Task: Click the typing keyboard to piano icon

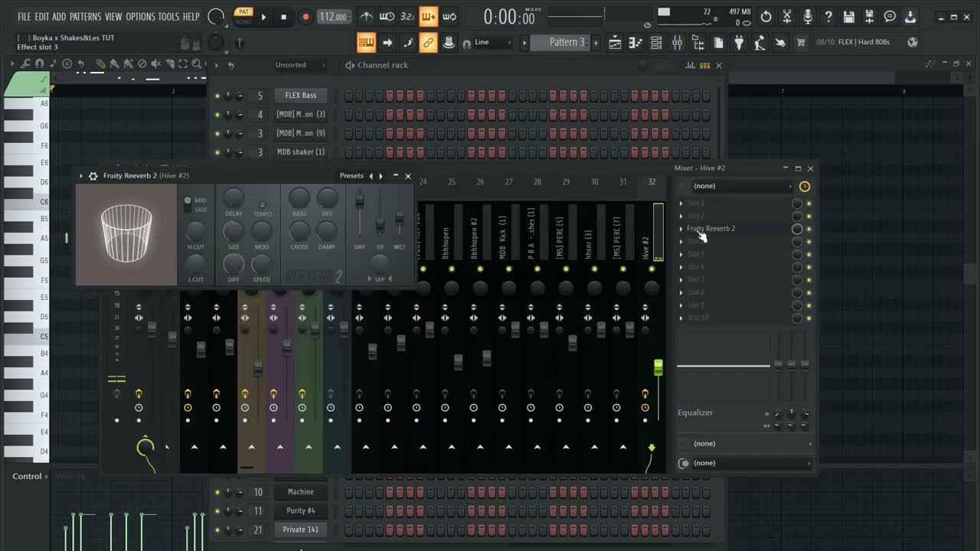Action: pos(367,43)
